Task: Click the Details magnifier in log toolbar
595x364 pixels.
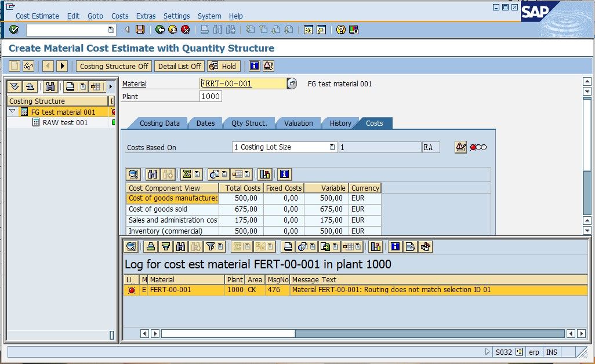Action: (x=130, y=247)
